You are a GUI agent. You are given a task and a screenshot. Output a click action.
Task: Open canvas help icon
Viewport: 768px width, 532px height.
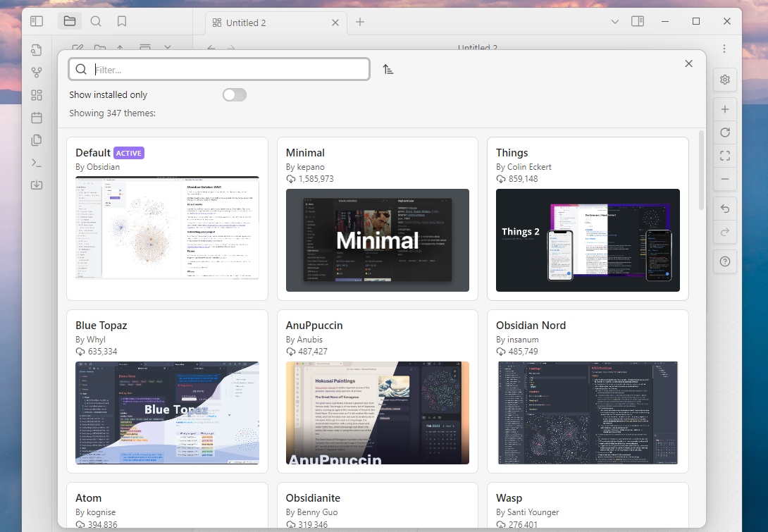pyautogui.click(x=725, y=261)
